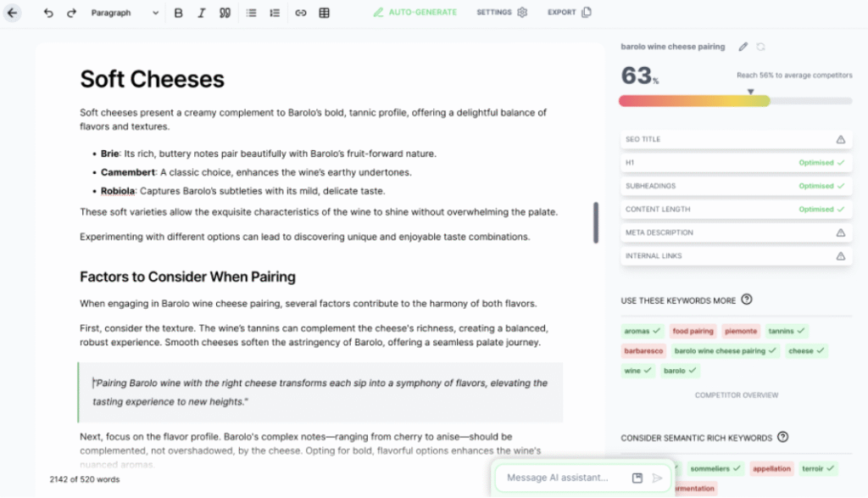This screenshot has width=868, height=498.
Task: Toggle the 'sommeliers' keyword chip
Action: tap(715, 468)
